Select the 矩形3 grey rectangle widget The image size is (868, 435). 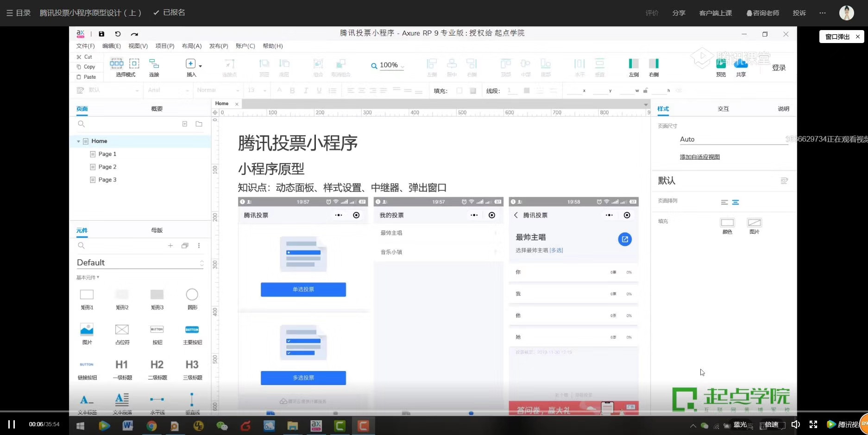click(157, 299)
